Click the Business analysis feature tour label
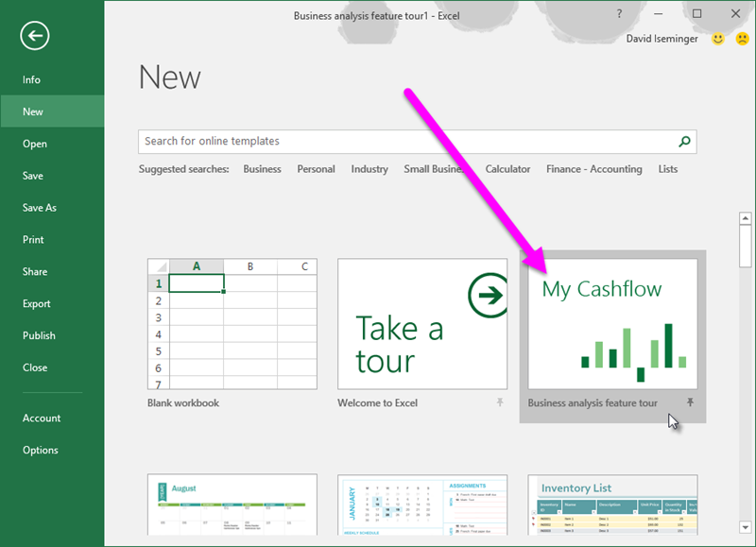 pos(593,402)
